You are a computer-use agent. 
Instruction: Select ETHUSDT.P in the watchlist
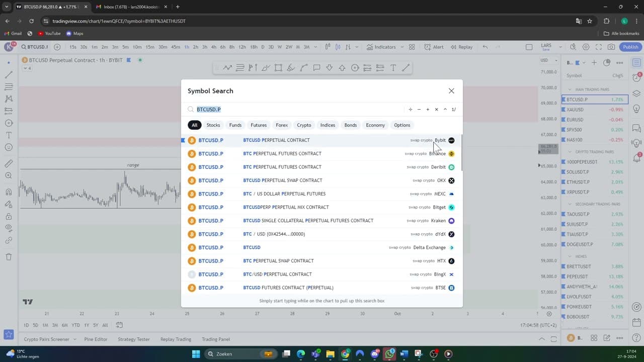(595, 182)
